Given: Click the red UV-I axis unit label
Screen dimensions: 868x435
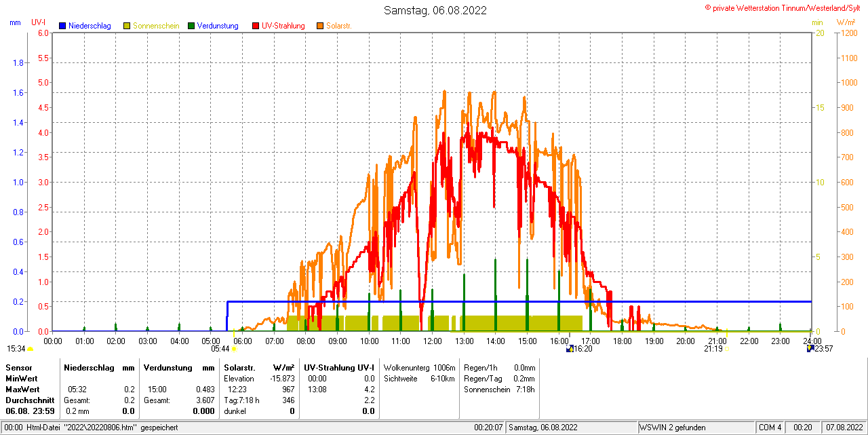Looking at the screenshot, I should pyautogui.click(x=39, y=22).
